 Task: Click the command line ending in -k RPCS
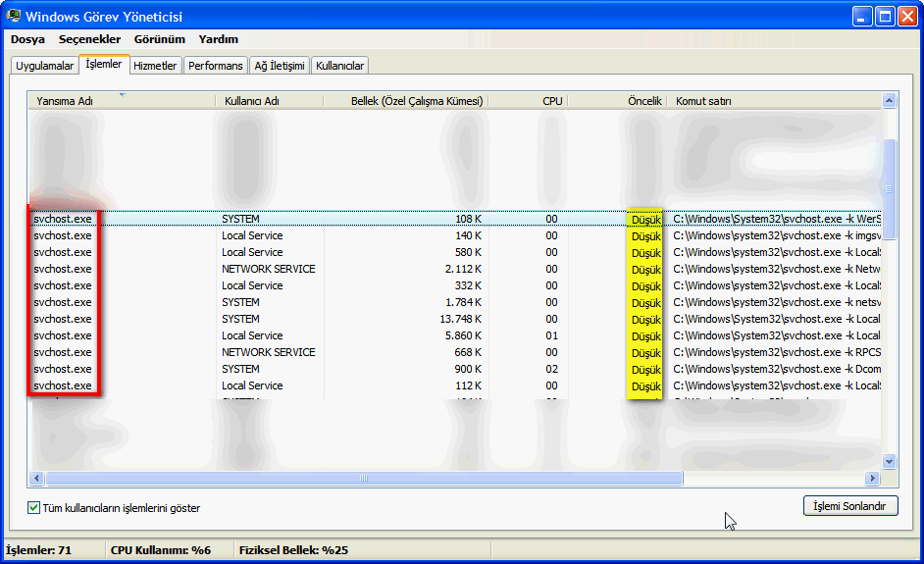tap(777, 352)
